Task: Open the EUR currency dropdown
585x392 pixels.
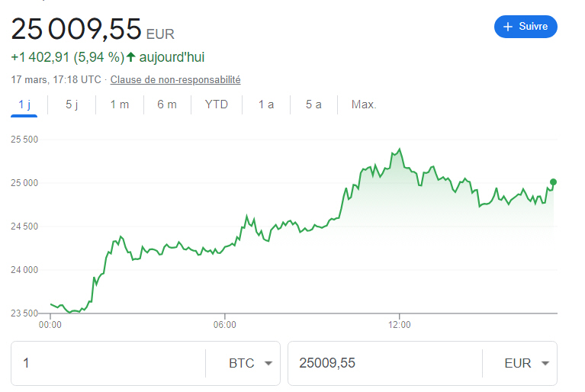Action: click(x=545, y=363)
